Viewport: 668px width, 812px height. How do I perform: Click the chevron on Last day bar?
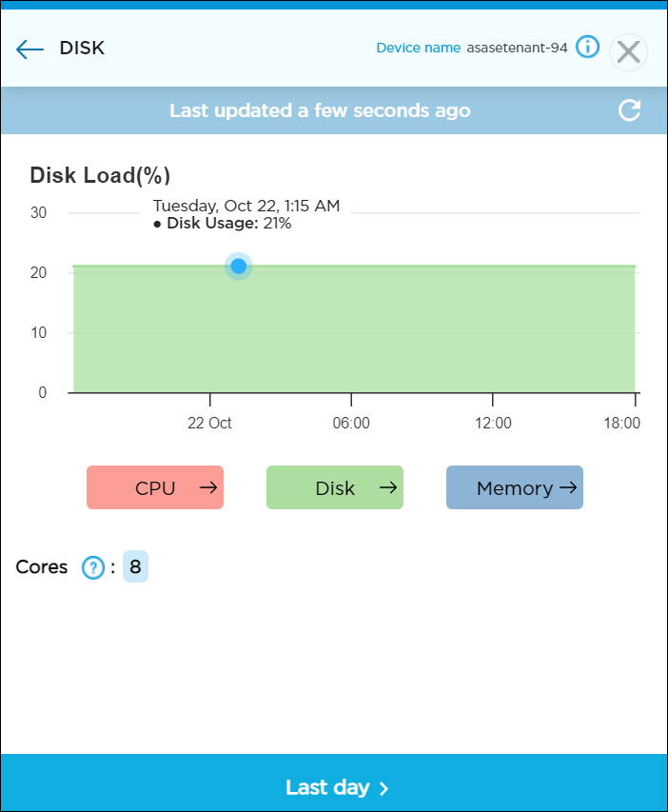(384, 787)
